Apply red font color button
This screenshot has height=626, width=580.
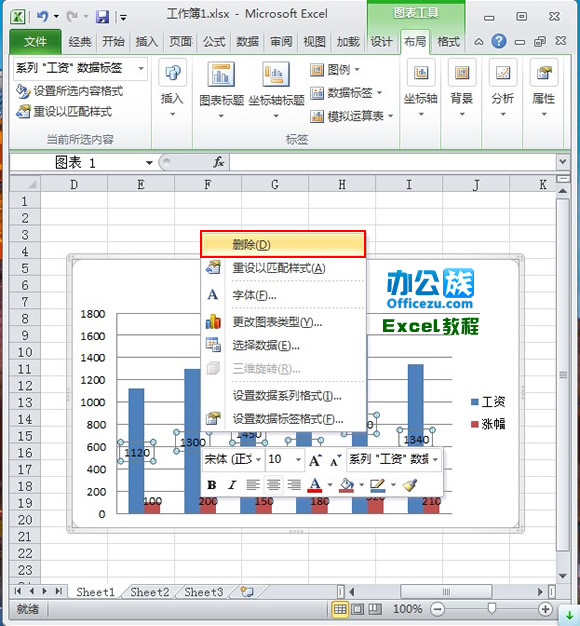click(315, 485)
